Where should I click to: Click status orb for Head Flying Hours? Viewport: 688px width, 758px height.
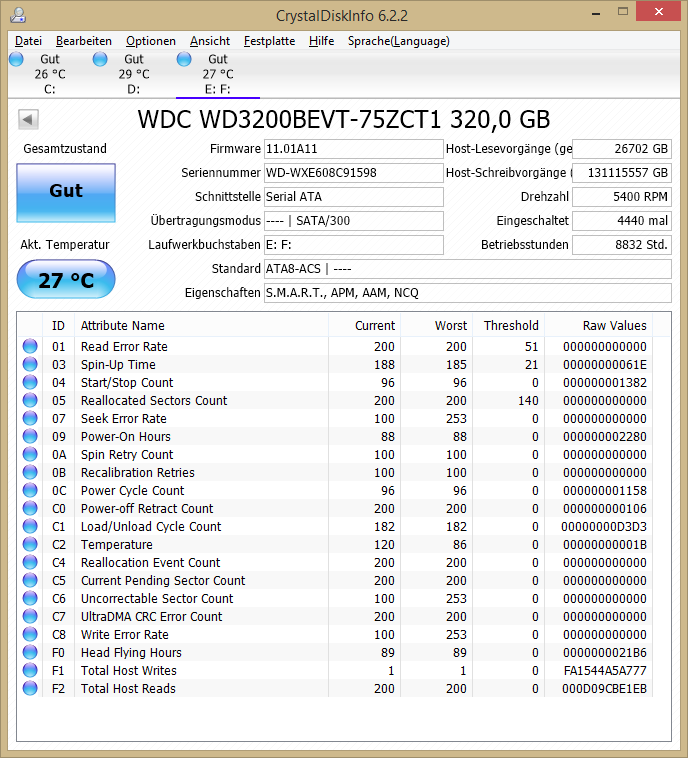30,652
